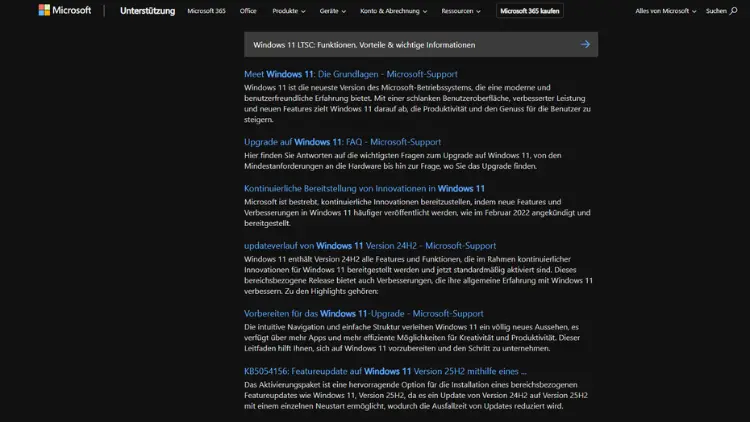Click the search magnifier icon
Viewport: 750px width, 422px height.
pyautogui.click(x=733, y=11)
